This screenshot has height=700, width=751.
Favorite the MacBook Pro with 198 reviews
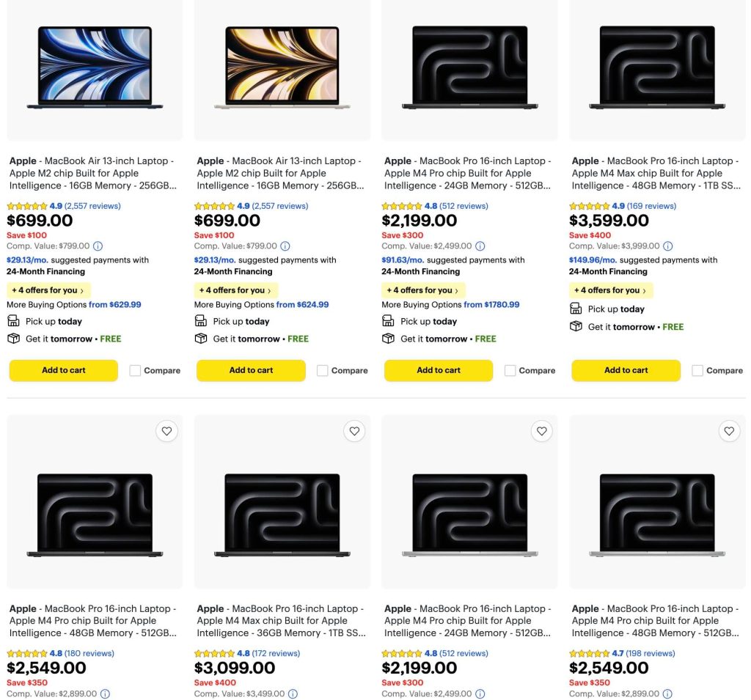[729, 431]
